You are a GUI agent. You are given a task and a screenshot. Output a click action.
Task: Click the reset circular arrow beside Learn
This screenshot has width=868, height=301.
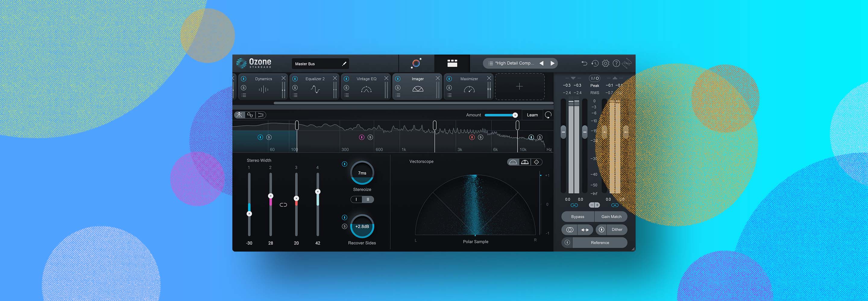coord(548,115)
